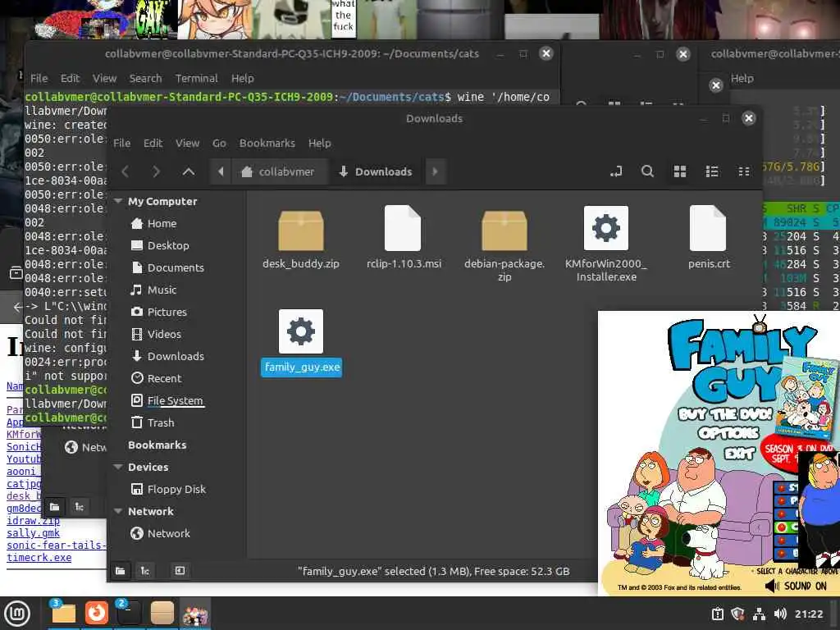Open the Search menu in terminal window
This screenshot has width=840, height=630.
[145, 78]
